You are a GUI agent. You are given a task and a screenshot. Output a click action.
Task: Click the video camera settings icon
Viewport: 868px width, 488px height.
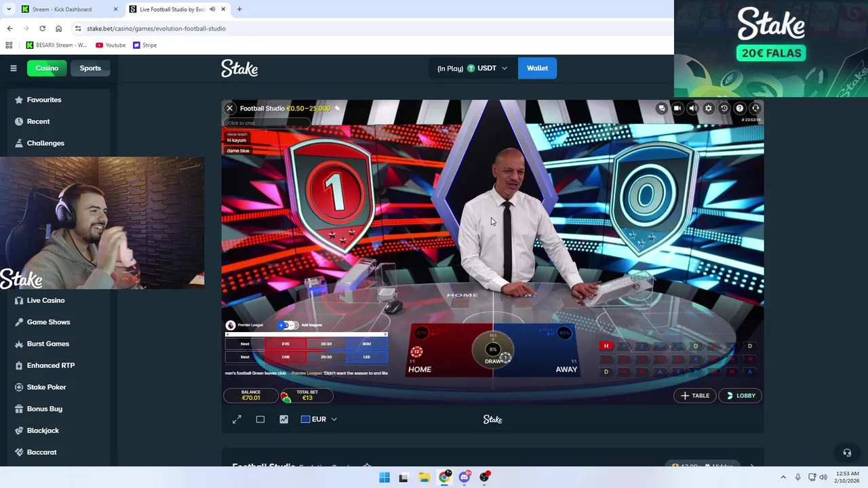tap(677, 108)
